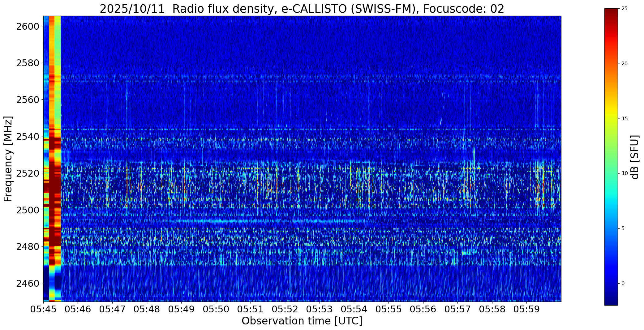Click the colorbar tick label 10
This screenshot has width=644, height=330.
625,174
